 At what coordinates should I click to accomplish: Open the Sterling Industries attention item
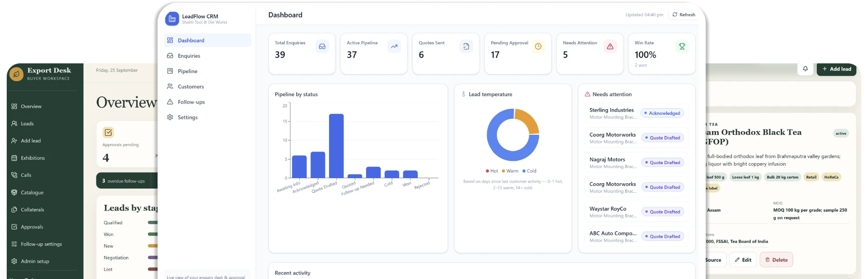click(x=637, y=113)
